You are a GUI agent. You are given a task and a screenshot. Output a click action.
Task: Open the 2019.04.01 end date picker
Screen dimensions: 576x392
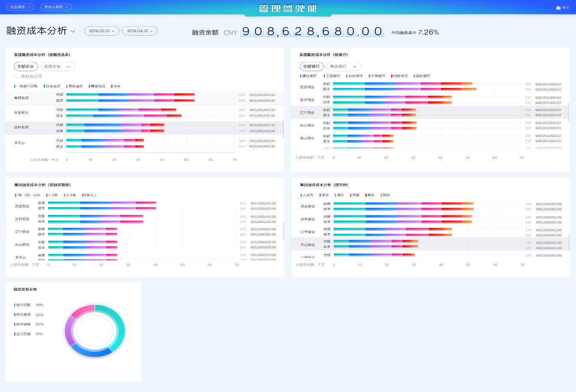(x=140, y=31)
